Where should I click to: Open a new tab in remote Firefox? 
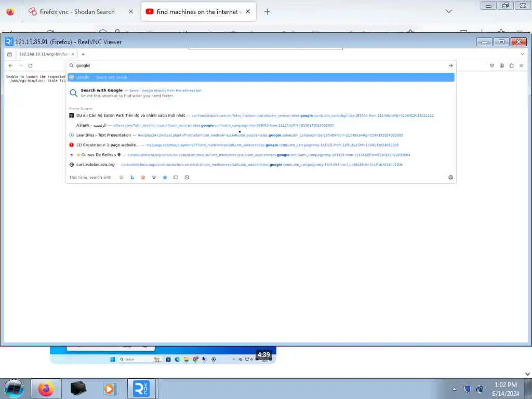[83, 54]
